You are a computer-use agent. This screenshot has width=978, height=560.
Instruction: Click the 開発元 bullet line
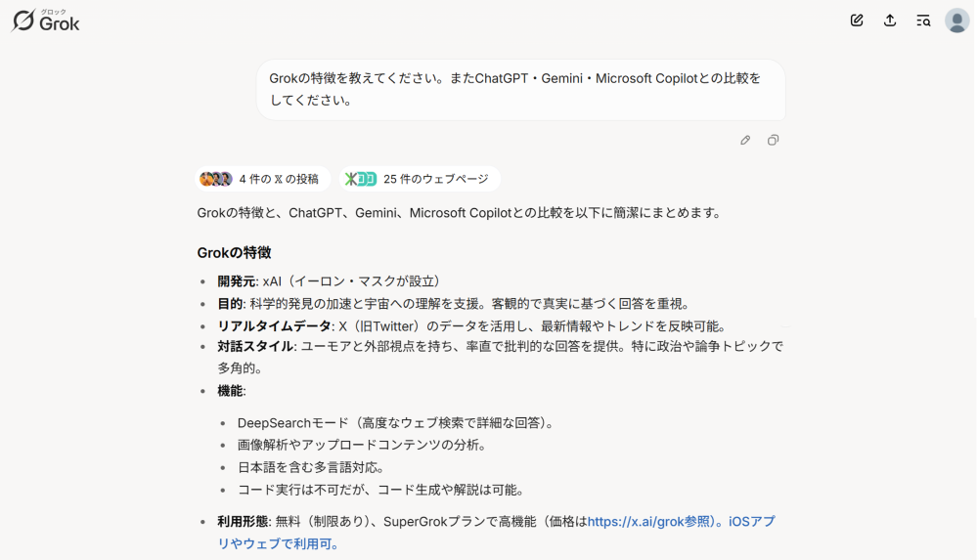pos(330,281)
